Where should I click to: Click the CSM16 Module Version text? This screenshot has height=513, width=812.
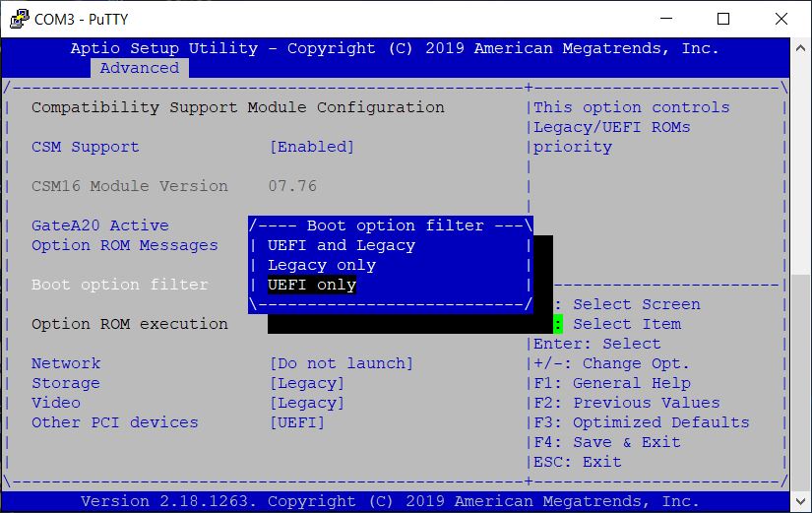click(x=130, y=186)
